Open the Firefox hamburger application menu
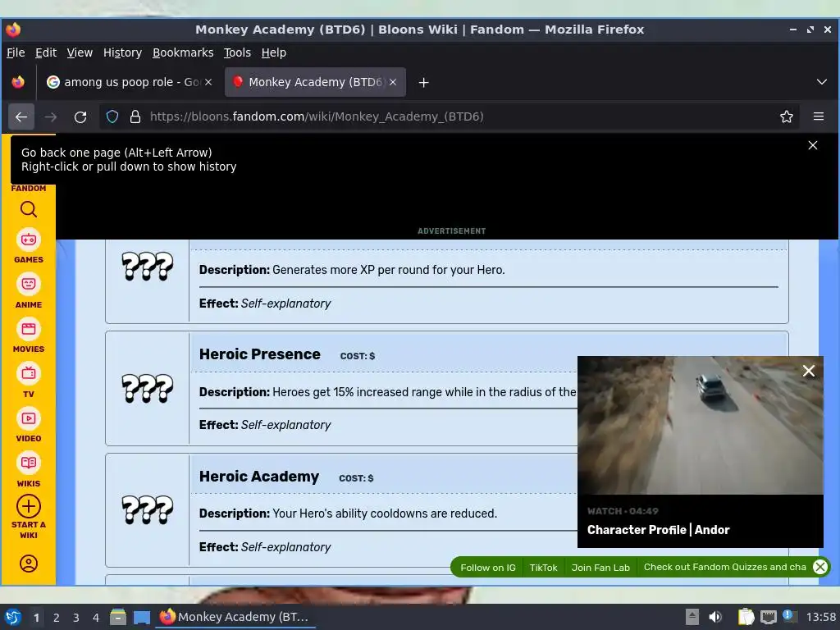Image resolution: width=840 pixels, height=630 pixels. (x=818, y=116)
